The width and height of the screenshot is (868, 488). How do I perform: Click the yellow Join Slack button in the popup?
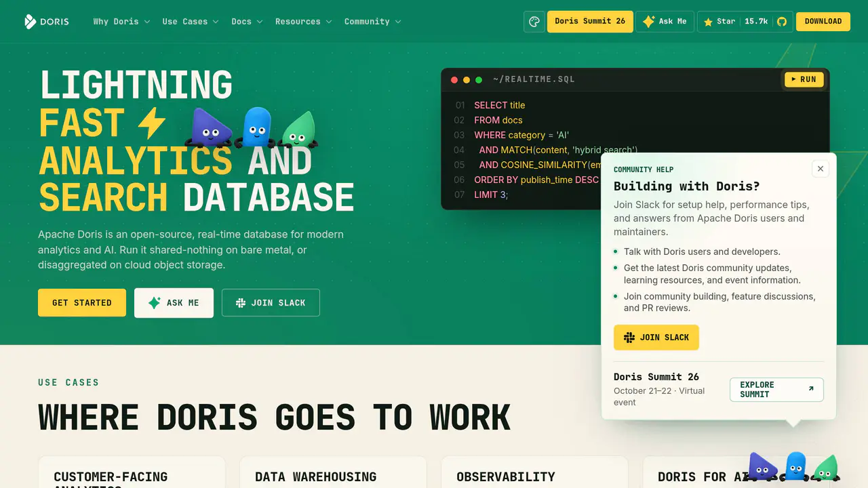click(x=656, y=338)
